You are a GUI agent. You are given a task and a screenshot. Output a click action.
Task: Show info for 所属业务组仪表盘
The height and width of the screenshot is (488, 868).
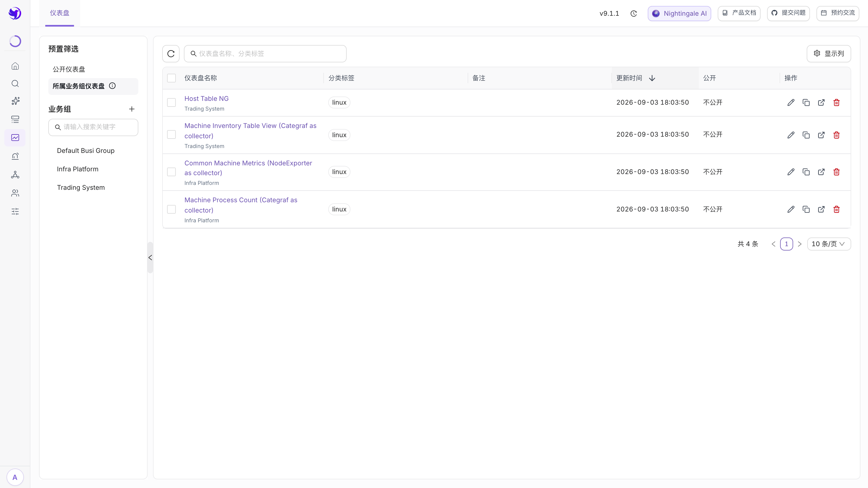pos(113,86)
